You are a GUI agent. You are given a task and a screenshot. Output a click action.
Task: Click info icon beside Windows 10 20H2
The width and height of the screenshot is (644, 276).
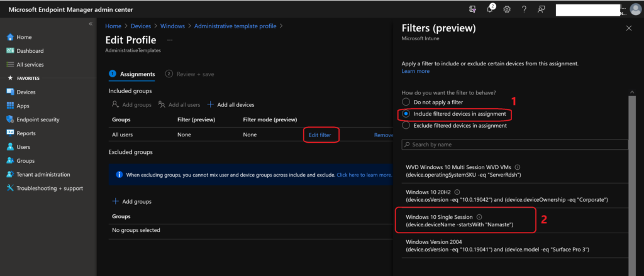point(457,192)
